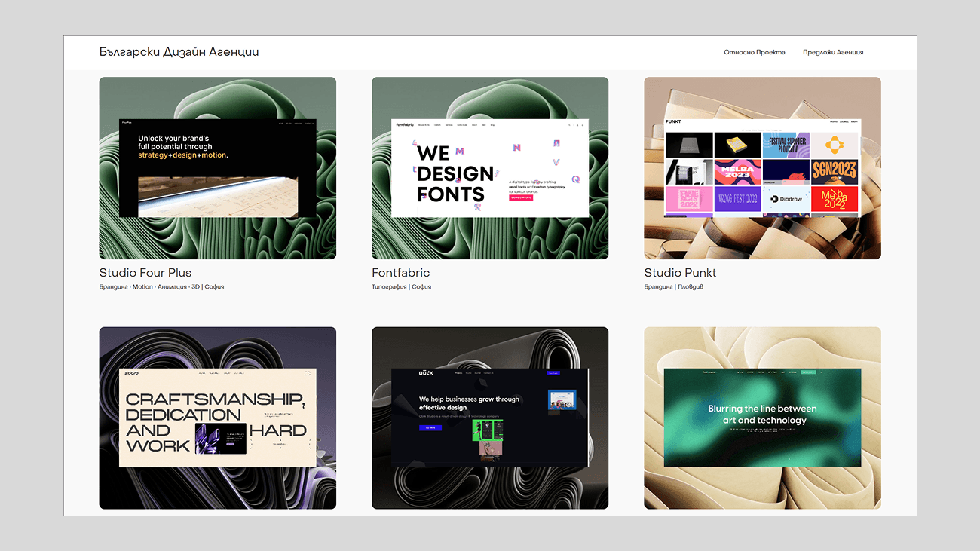
Task: Click the 'Брандинг | Пловдив' tag line
Action: tap(673, 287)
